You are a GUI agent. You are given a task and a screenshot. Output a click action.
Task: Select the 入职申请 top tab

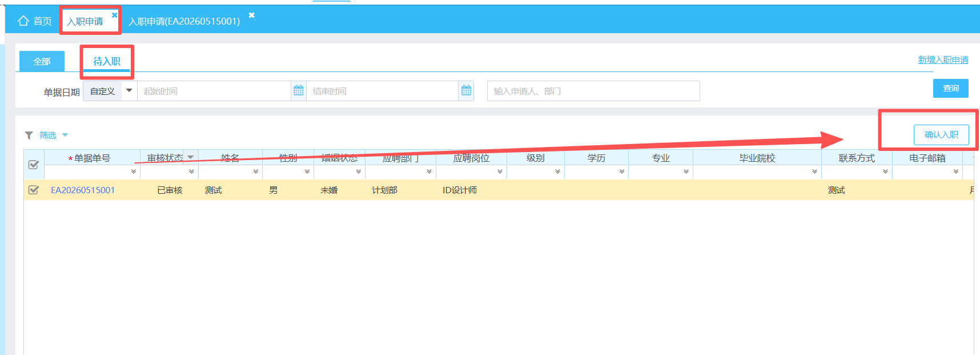85,22
